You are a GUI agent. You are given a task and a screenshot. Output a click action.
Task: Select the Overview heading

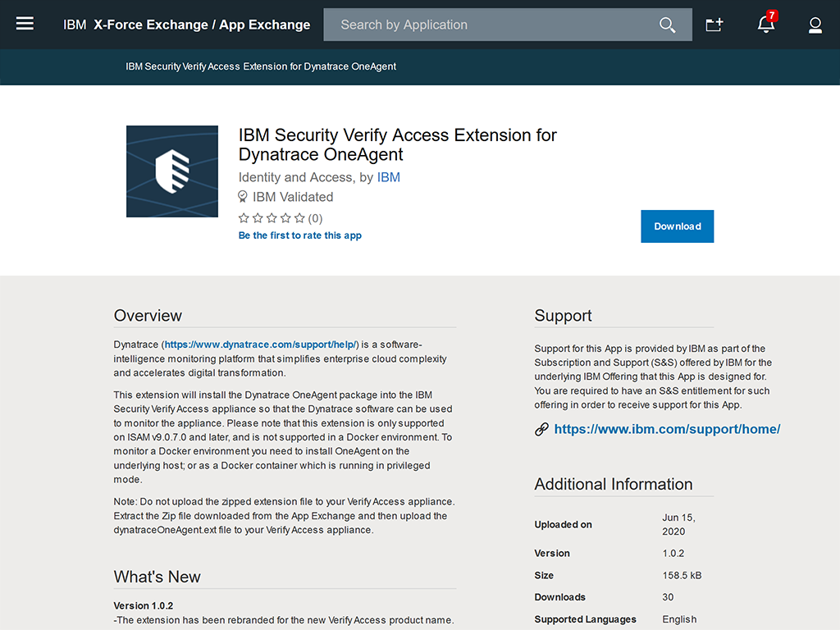click(148, 316)
